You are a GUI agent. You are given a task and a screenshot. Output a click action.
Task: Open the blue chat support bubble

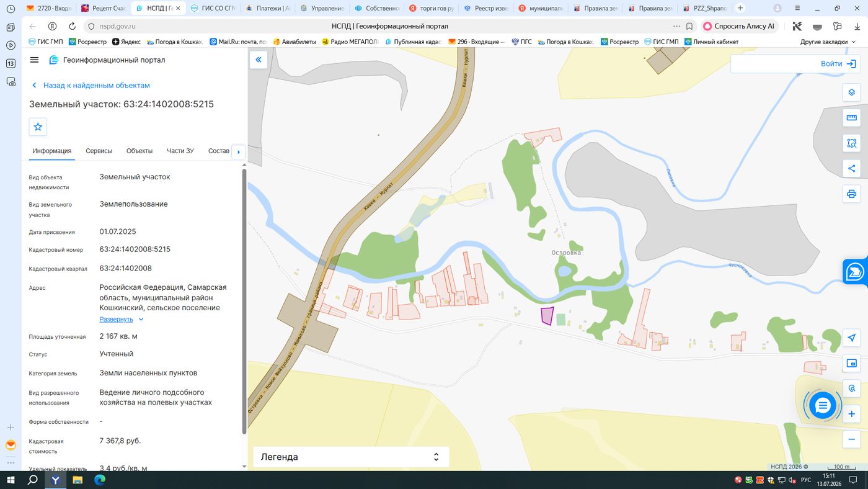[823, 406]
